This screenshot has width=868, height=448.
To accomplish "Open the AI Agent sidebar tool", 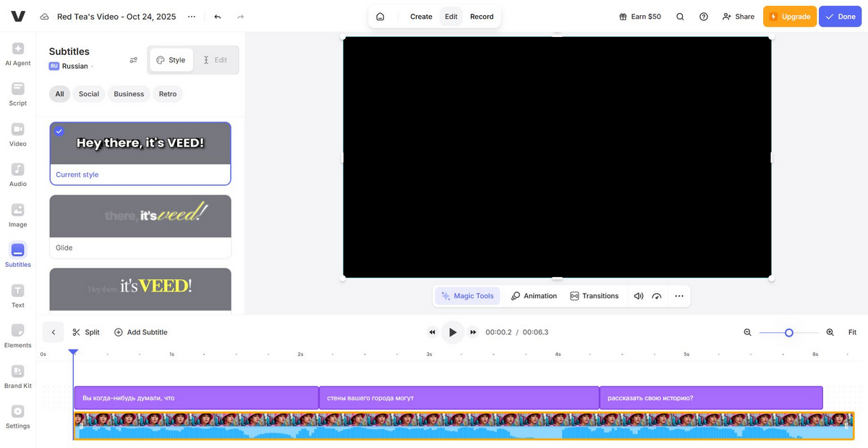I will (x=18, y=54).
